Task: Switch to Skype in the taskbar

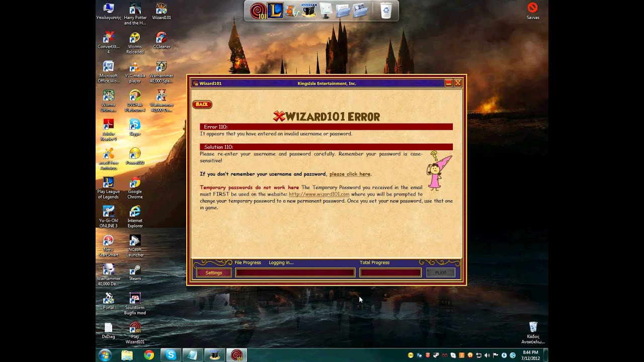Action: tap(171, 355)
